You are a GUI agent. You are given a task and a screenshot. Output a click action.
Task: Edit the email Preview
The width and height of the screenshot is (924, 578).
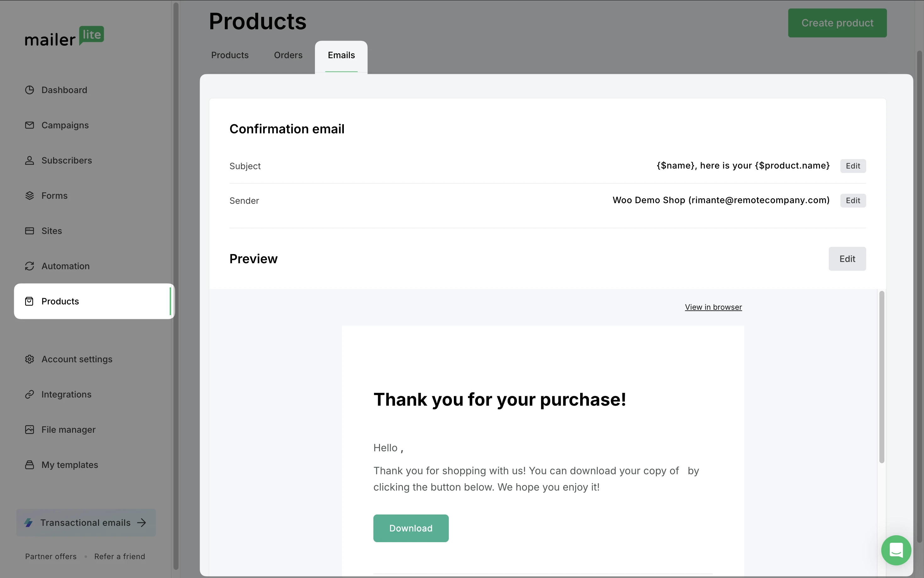[x=847, y=259]
